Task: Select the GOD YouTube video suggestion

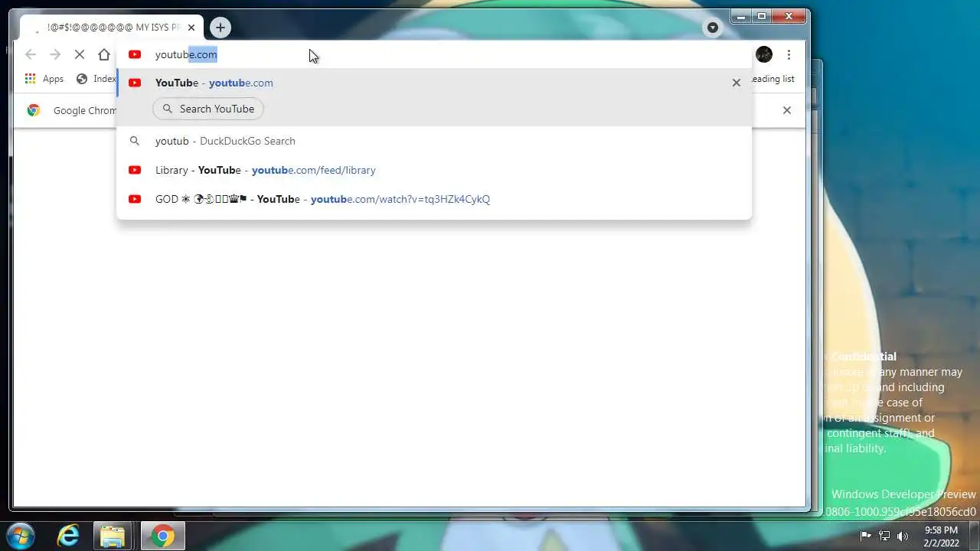Action: [x=434, y=199]
